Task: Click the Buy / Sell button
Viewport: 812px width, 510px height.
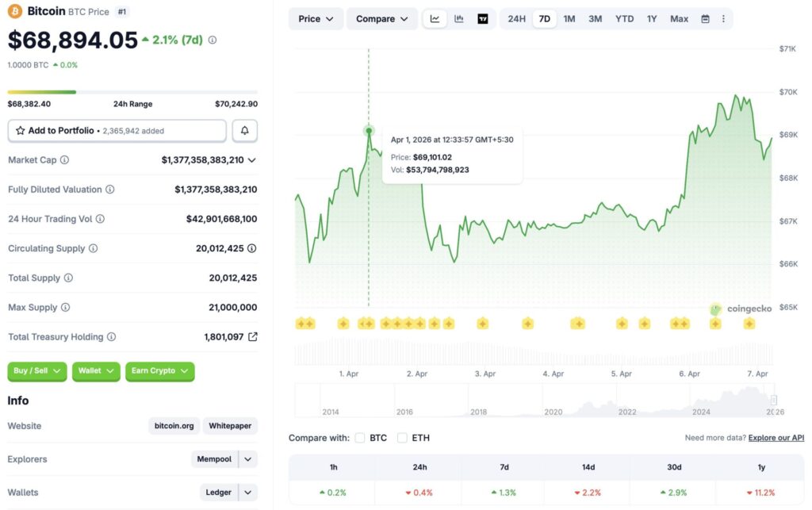Action: (x=36, y=370)
